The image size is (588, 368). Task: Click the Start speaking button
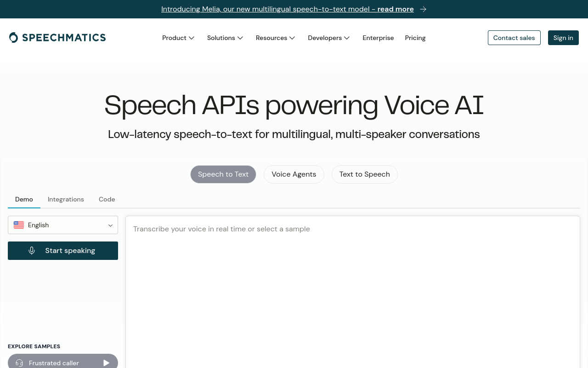[x=63, y=251]
